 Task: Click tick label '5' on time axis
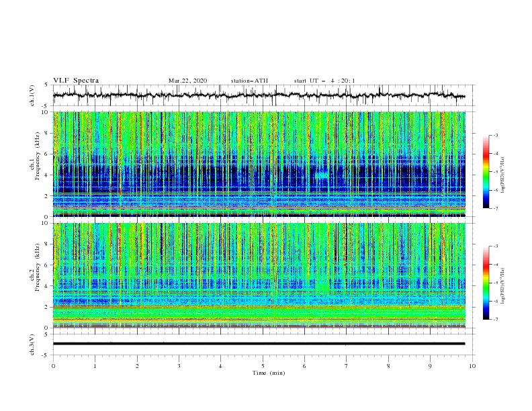click(x=263, y=366)
